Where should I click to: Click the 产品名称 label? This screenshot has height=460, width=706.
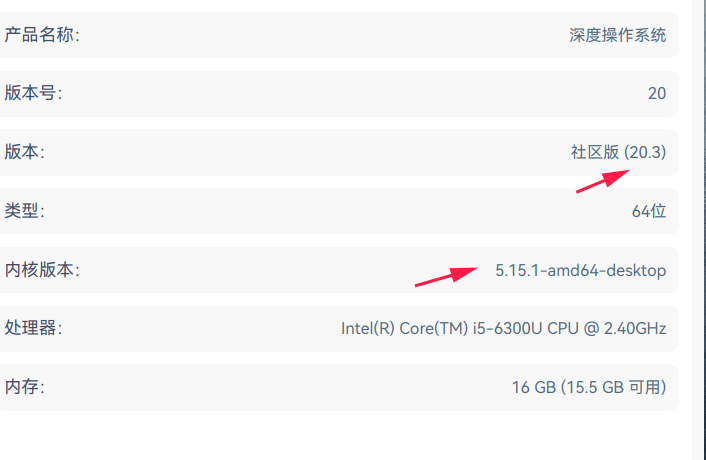[41, 35]
